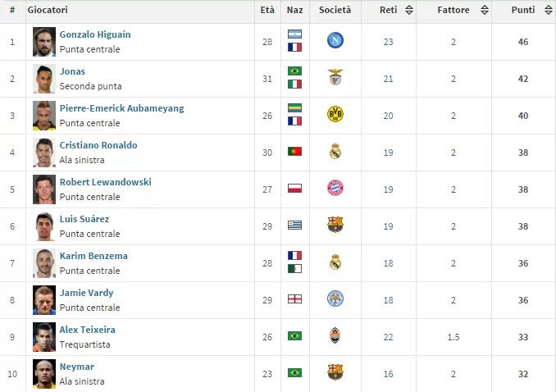Click the Bayern Munich club crest

tap(335, 189)
